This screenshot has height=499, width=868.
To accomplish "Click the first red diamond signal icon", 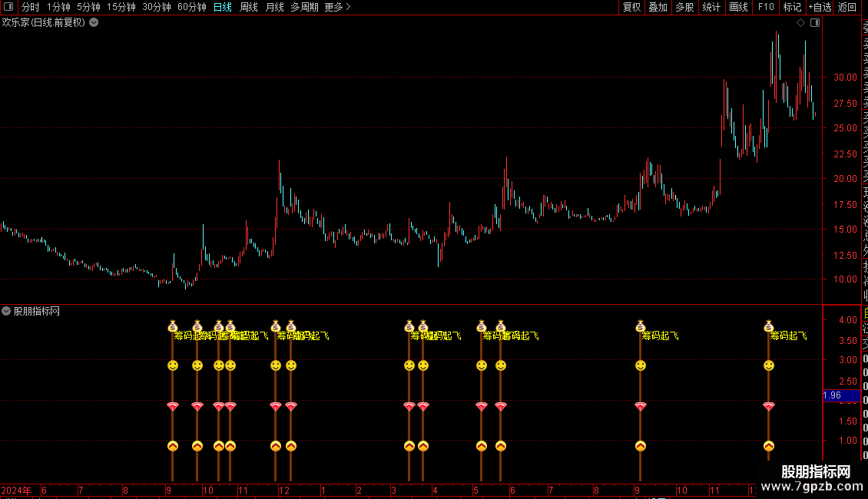I will coord(173,406).
